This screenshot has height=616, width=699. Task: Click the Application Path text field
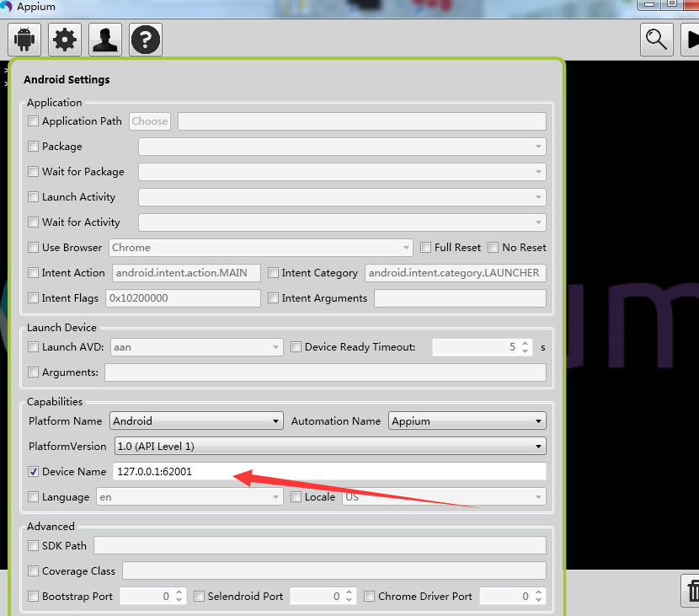[x=362, y=121]
